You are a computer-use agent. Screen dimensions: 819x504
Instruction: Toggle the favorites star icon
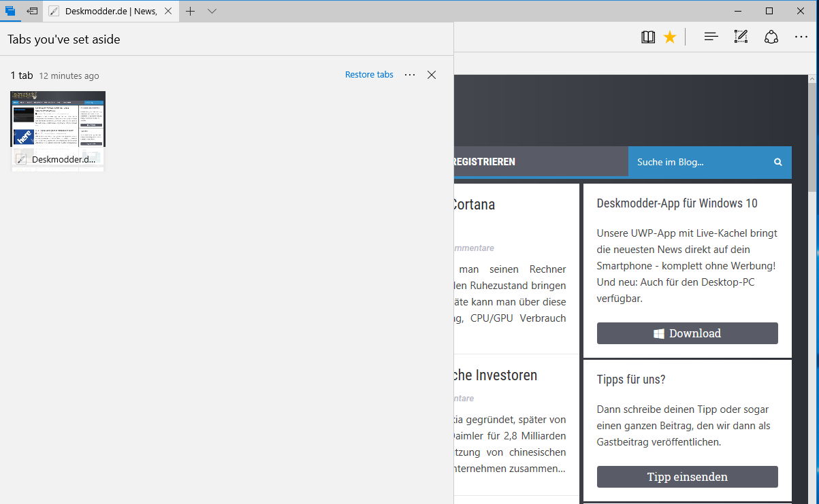click(x=670, y=37)
